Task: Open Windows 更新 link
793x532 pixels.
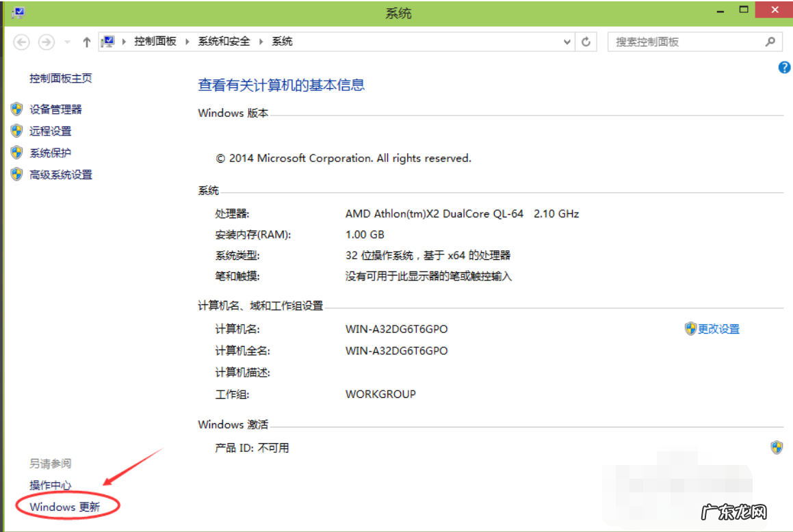Action: 65,507
